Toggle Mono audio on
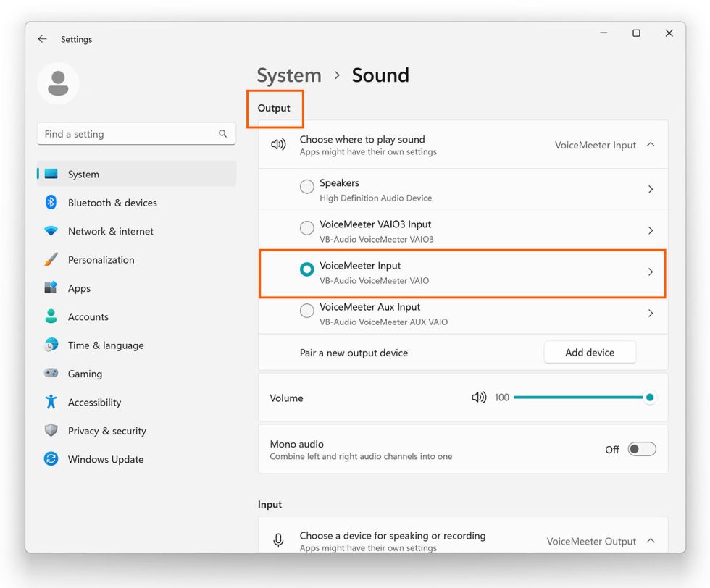This screenshot has width=710, height=588. click(x=642, y=449)
